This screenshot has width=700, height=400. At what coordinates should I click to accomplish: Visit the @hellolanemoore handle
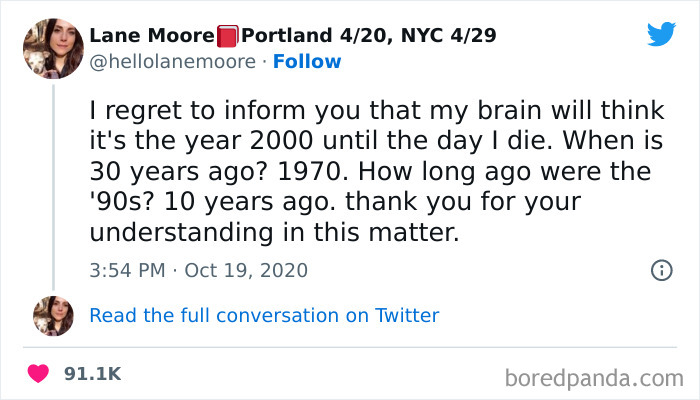(x=176, y=62)
